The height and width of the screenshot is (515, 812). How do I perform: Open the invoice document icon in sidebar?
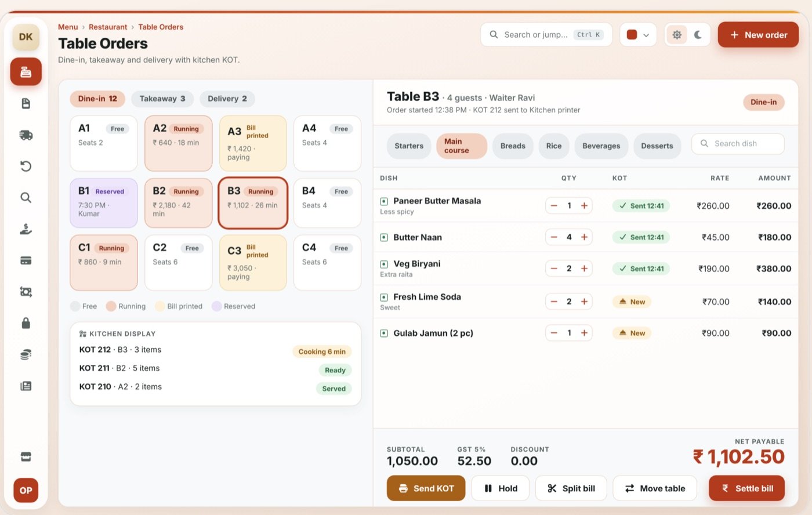point(26,103)
